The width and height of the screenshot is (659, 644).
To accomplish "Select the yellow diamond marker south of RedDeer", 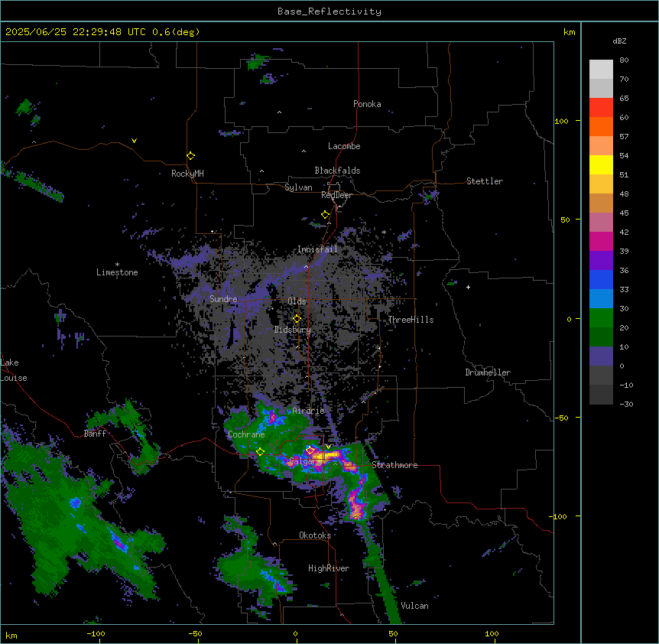I will [x=325, y=215].
